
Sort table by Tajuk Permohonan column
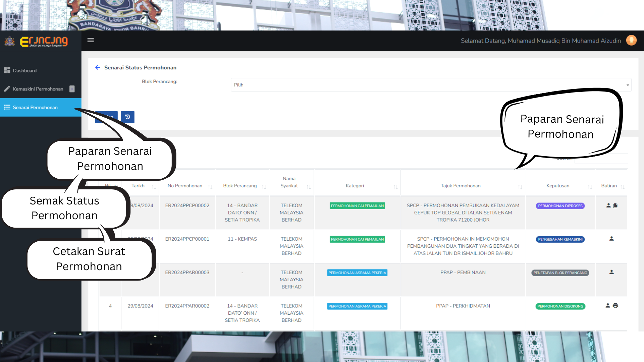click(461, 186)
